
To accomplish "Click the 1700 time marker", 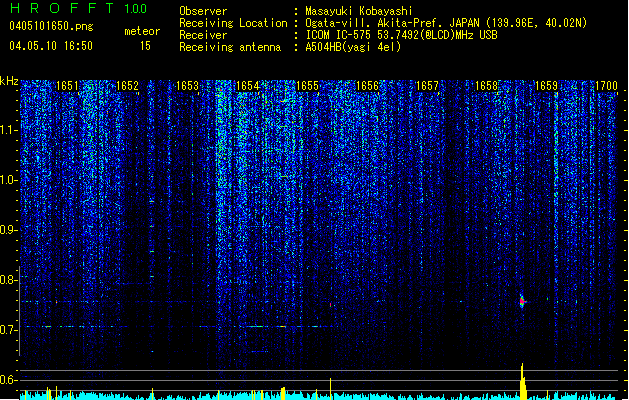I will (606, 85).
